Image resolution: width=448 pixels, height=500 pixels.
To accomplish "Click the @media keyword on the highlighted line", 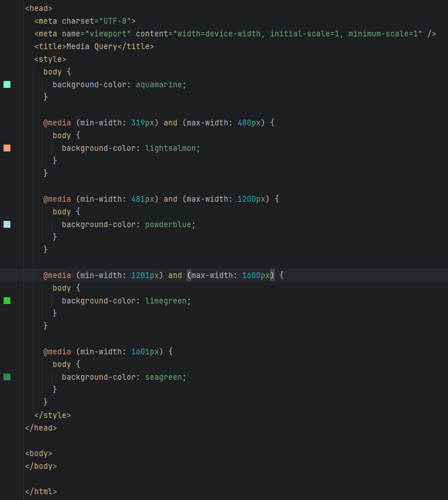I will [57, 275].
